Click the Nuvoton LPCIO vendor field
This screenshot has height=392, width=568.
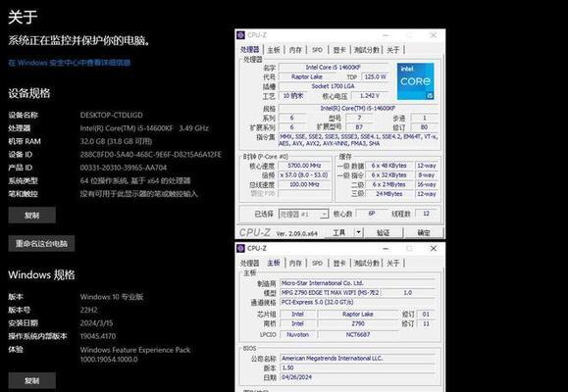(298, 334)
